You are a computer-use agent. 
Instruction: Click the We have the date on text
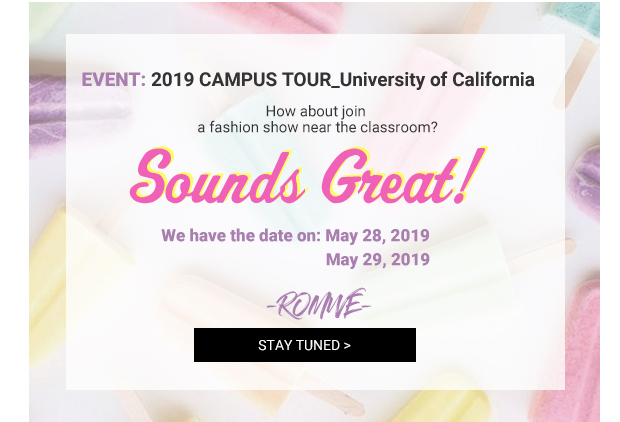click(x=241, y=235)
